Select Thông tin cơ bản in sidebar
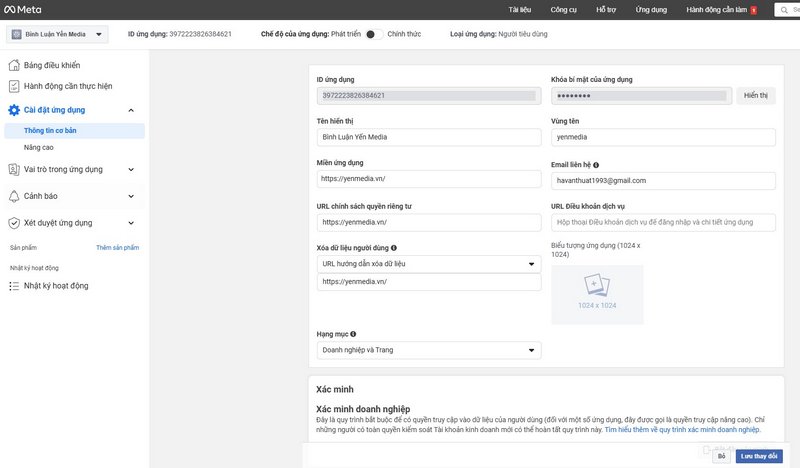The height and width of the screenshot is (468, 800). point(74,131)
